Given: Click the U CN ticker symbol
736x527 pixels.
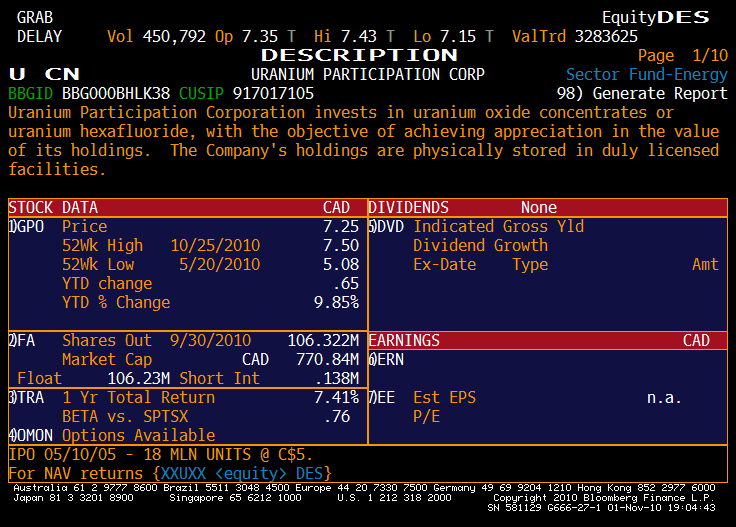Looking at the screenshot, I should pos(44,74).
